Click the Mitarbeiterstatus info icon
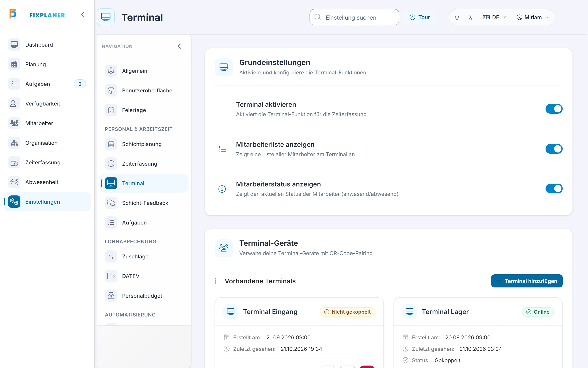The height and width of the screenshot is (368, 588). pos(222,189)
